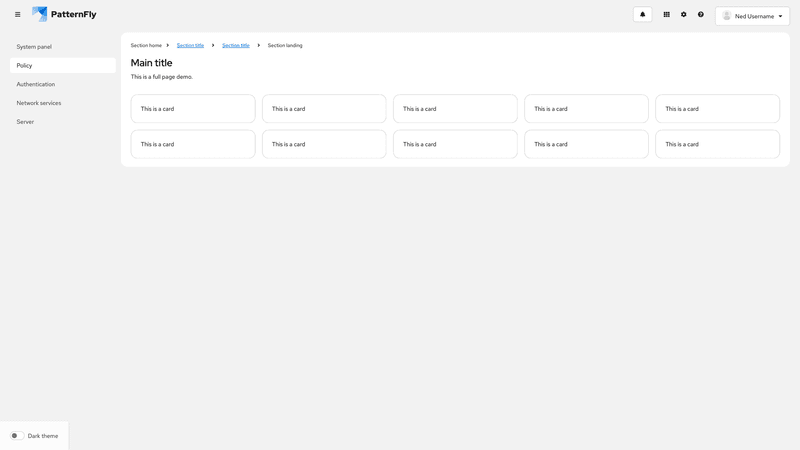The width and height of the screenshot is (800, 450).
Task: Toggle the Dark theme switch
Action: (17, 436)
